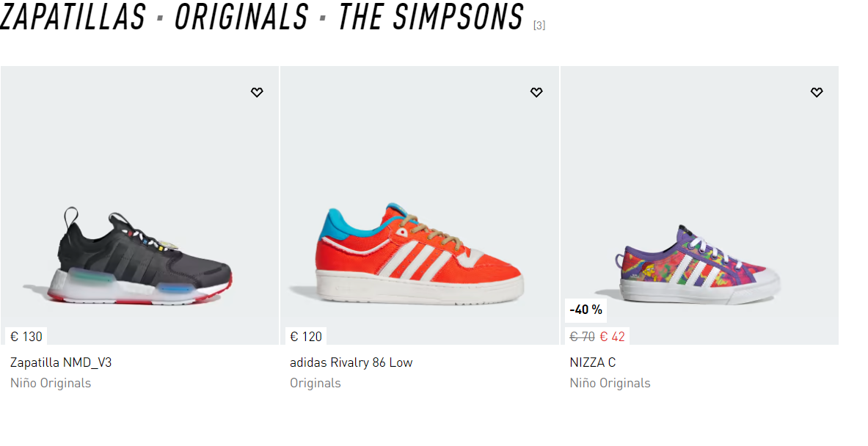Image resolution: width=868 pixels, height=446 pixels.
Task: Click the adidas Rivalry 86 Low title
Action: (351, 362)
